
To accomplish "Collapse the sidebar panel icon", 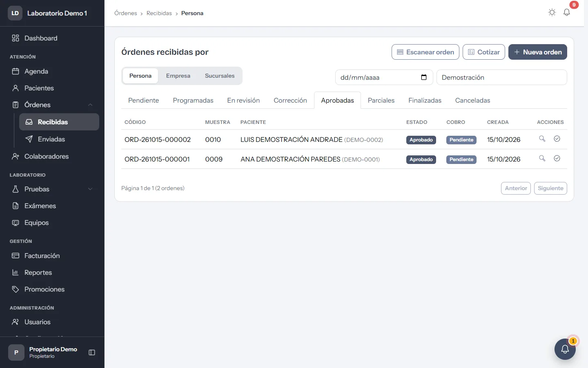I will (x=92, y=352).
